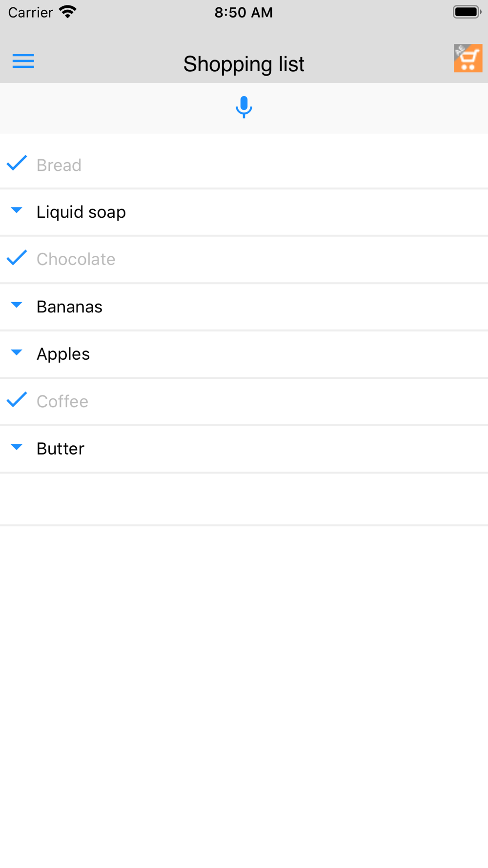Tap the empty row below Butter

[x=244, y=499]
